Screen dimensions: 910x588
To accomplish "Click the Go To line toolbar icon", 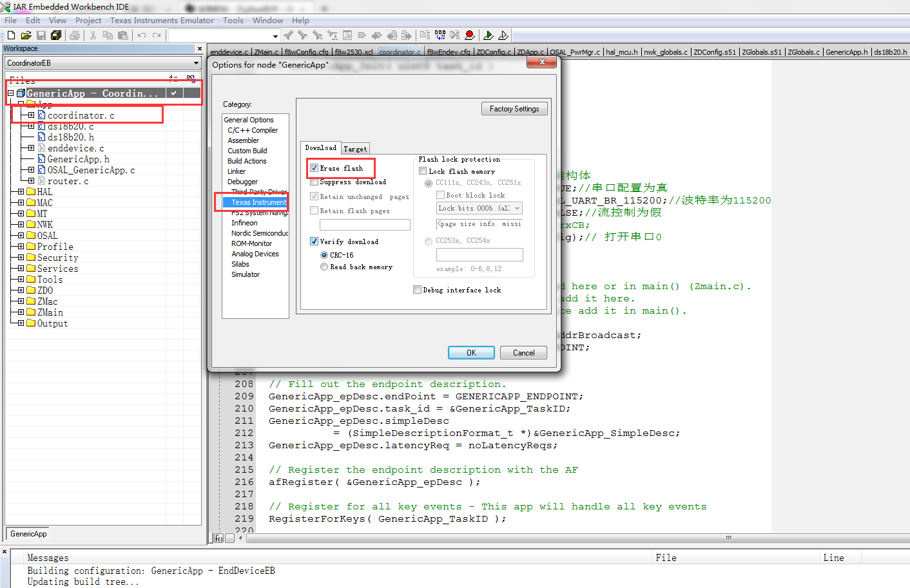I will [x=347, y=35].
